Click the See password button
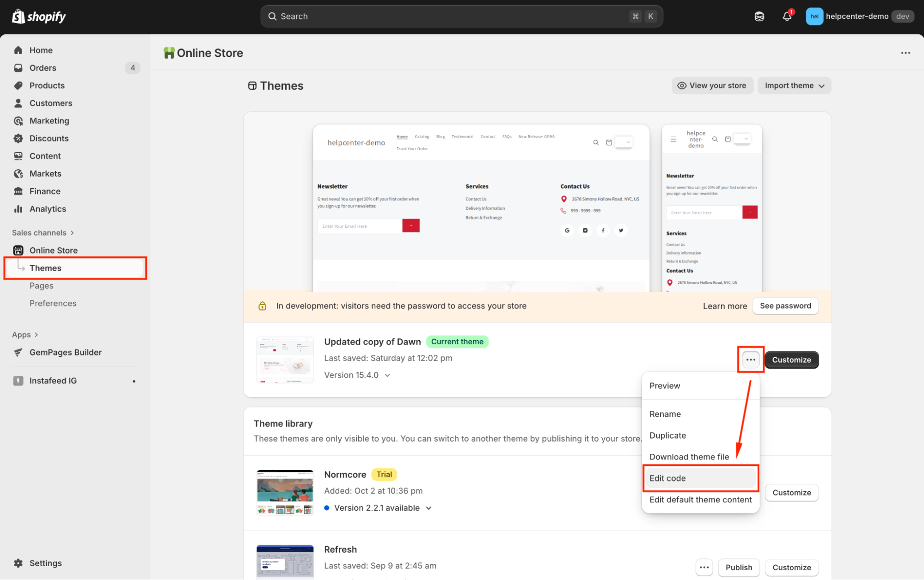The height and width of the screenshot is (580, 924). pyautogui.click(x=785, y=306)
